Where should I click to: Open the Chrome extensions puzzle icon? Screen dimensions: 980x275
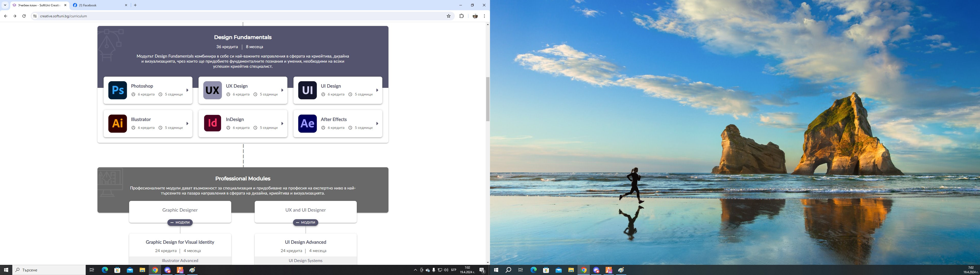pos(461,16)
